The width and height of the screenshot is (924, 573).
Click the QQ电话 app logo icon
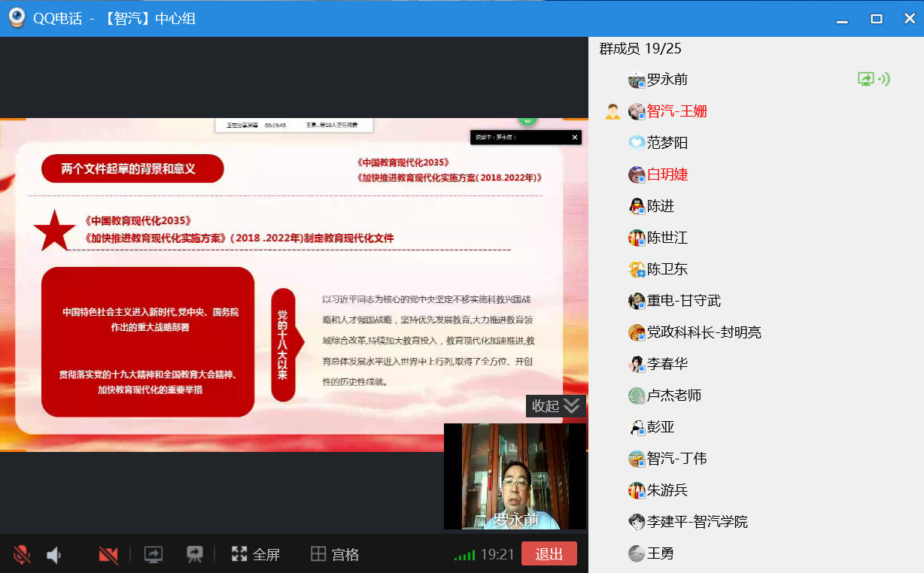(x=17, y=18)
